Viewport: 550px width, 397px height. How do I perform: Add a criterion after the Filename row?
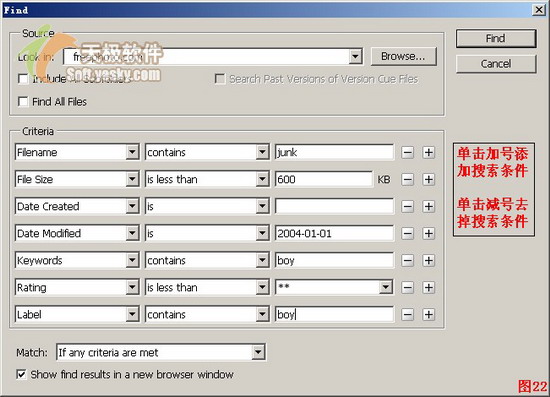click(x=429, y=153)
